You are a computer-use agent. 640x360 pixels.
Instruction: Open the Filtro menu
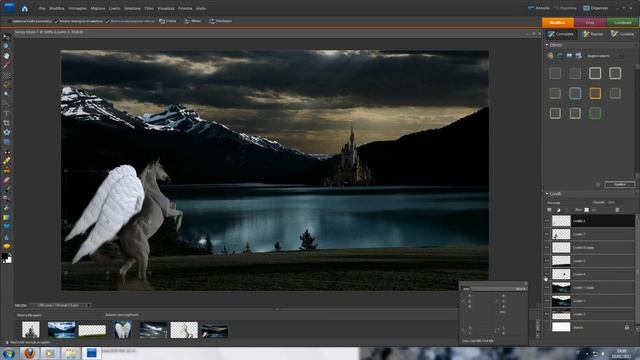(149, 8)
